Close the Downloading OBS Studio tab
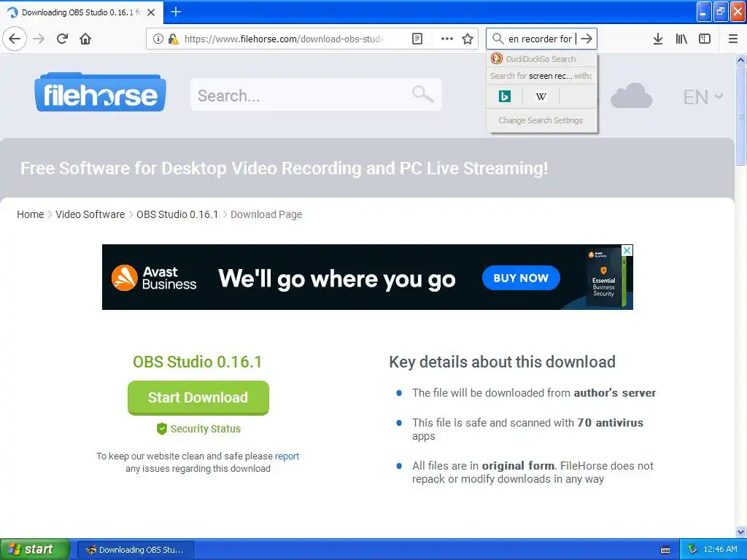 (151, 12)
